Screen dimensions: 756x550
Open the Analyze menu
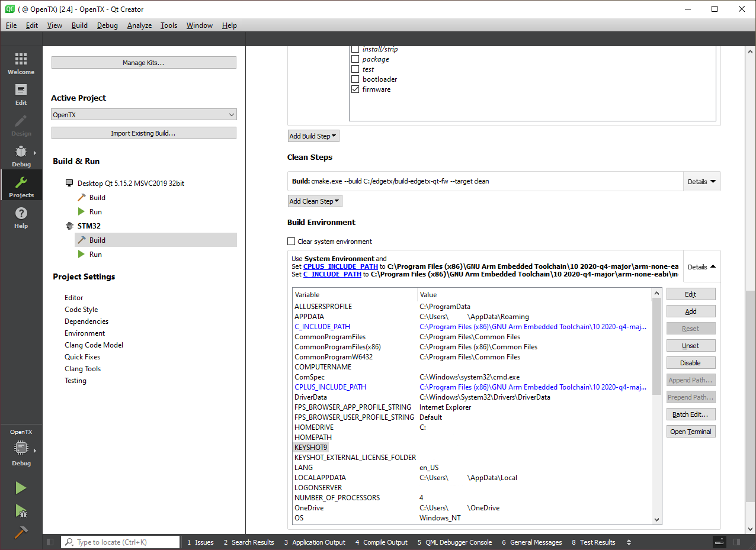click(x=139, y=25)
